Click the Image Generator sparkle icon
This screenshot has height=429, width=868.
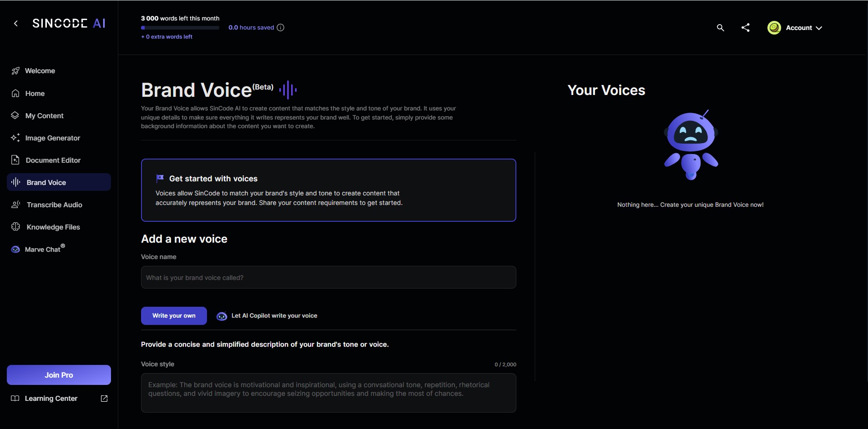15,138
